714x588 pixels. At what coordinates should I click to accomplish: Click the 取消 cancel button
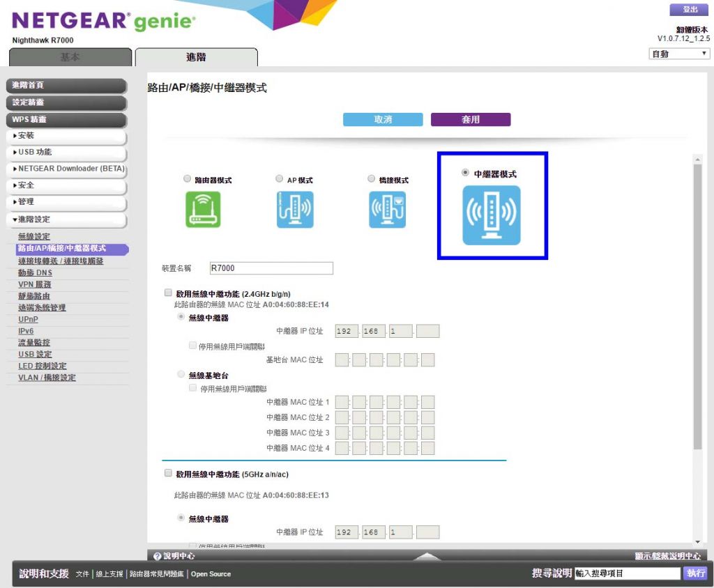coord(383,120)
